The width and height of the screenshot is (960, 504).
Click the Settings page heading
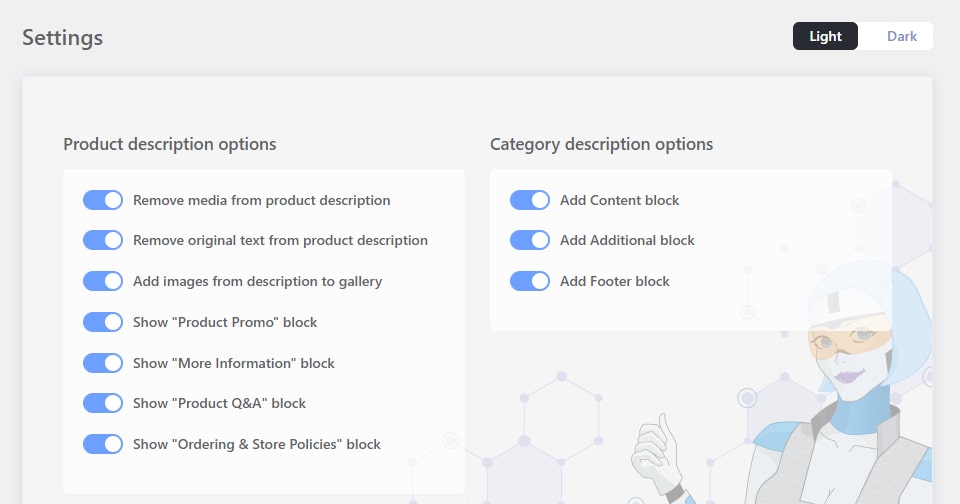pos(63,38)
